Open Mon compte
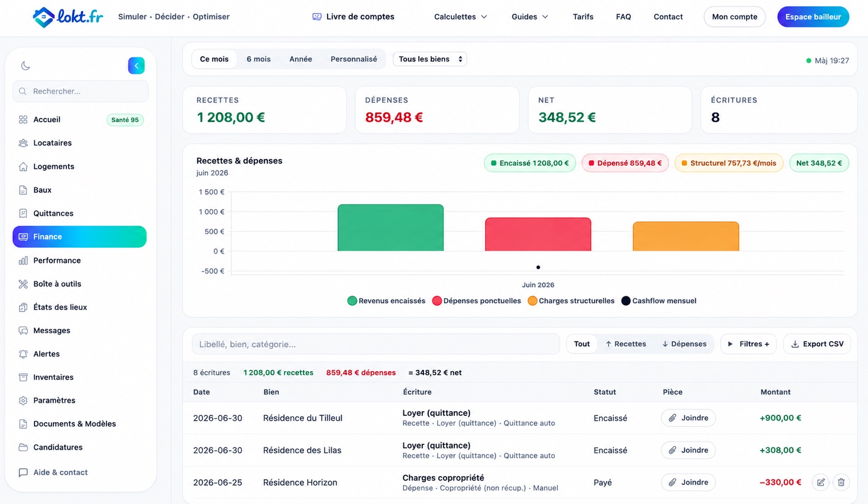This screenshot has height=504, width=868. click(x=735, y=17)
